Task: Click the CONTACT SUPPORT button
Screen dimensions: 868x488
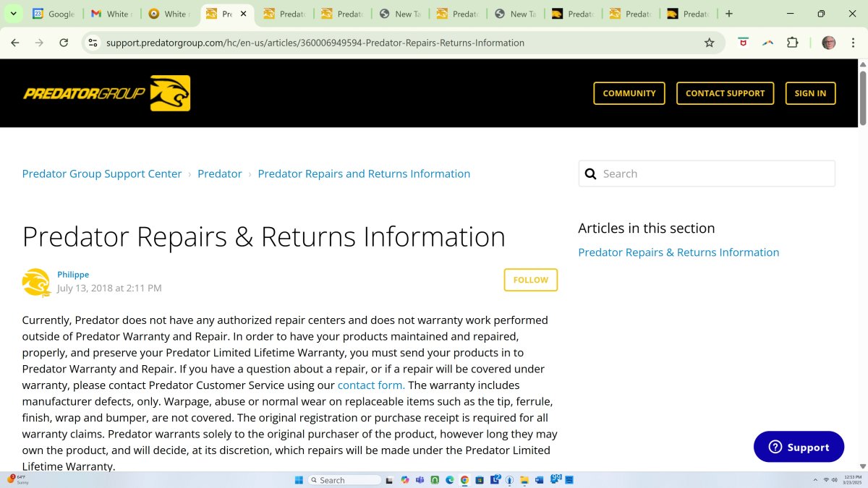Action: (x=725, y=93)
